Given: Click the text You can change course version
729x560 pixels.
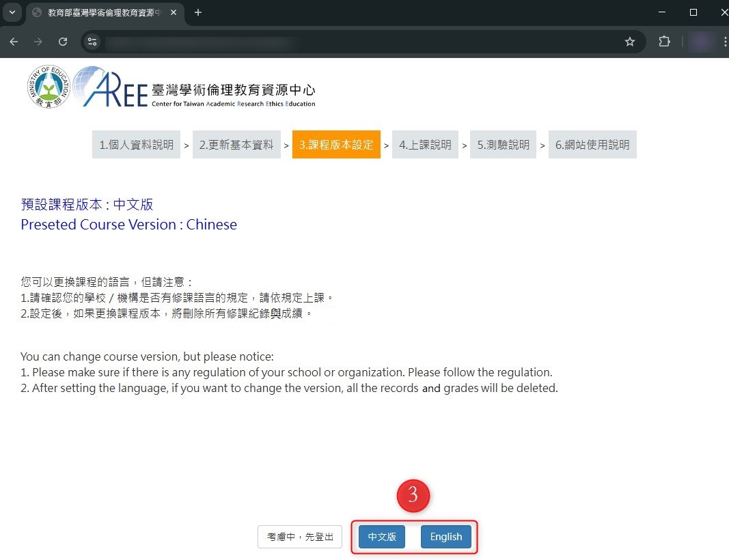Looking at the screenshot, I should (x=147, y=356).
